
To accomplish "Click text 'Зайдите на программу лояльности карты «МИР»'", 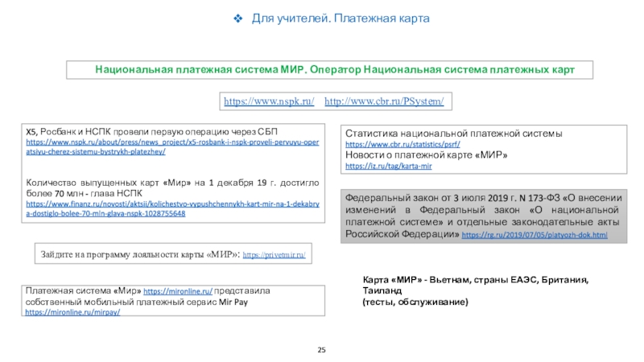I will [139, 254].
